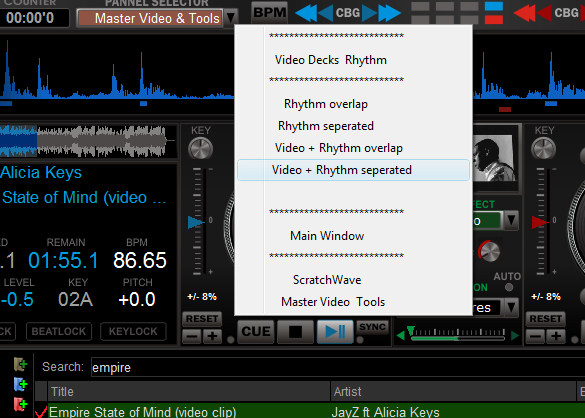Image resolution: width=585 pixels, height=418 pixels.
Task: Toggle the BEATLOCK button
Action: pos(59,331)
